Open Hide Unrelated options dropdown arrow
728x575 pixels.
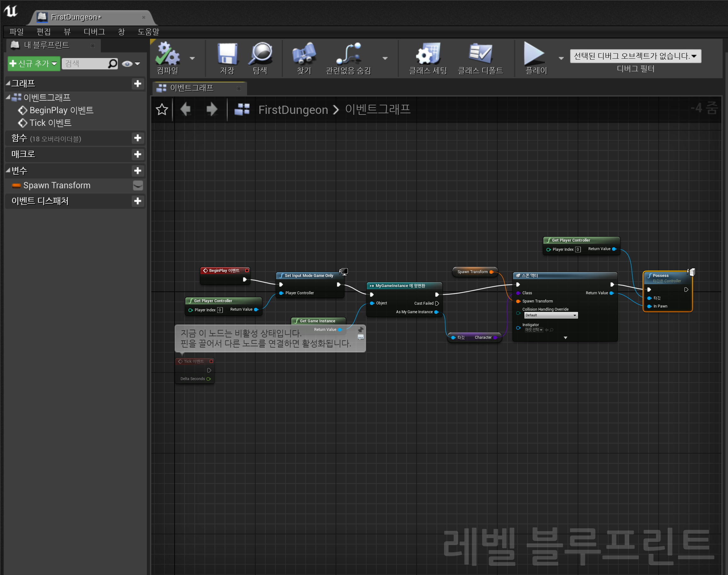[385, 58]
